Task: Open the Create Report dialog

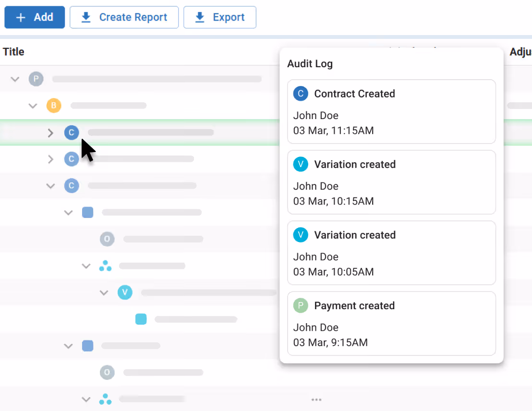Action: click(x=124, y=17)
